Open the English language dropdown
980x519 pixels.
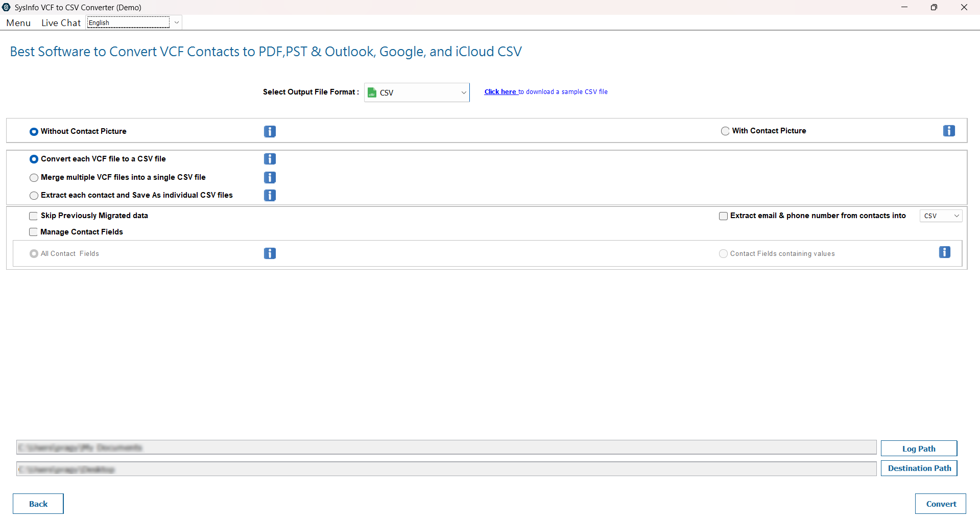click(134, 22)
